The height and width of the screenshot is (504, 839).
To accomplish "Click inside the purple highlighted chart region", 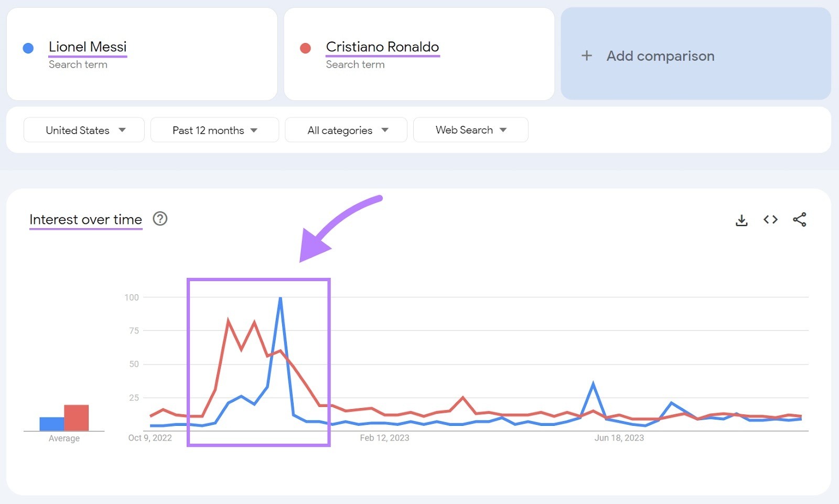I will click(x=259, y=362).
